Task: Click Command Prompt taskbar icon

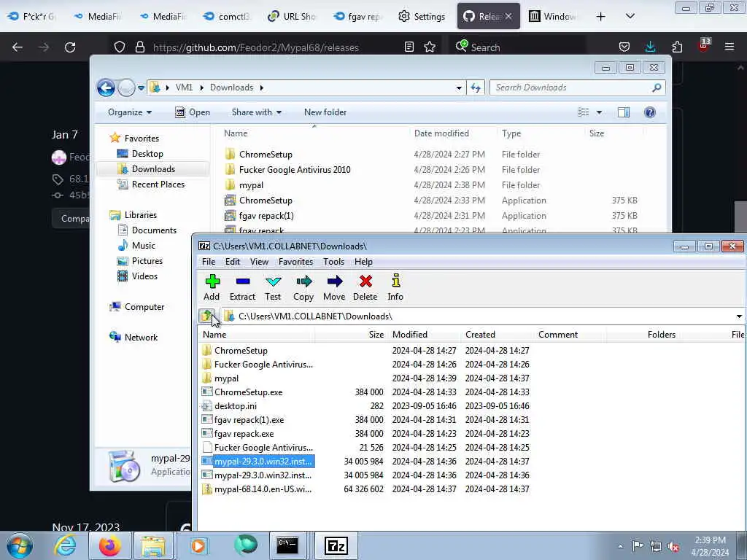Action: tap(287, 545)
